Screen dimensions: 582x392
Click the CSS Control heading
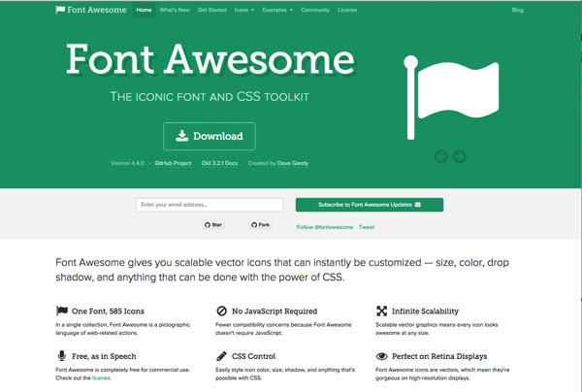(253, 356)
